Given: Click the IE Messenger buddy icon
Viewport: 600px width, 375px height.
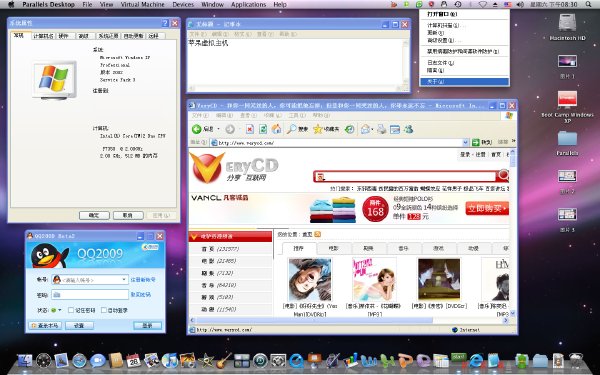Looking at the screenshot, I should (x=409, y=129).
